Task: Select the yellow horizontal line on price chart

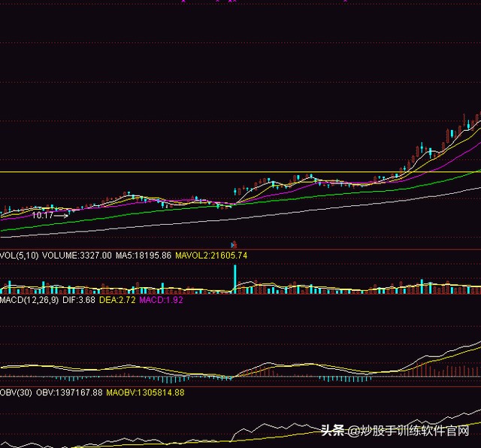Action: click(240, 172)
